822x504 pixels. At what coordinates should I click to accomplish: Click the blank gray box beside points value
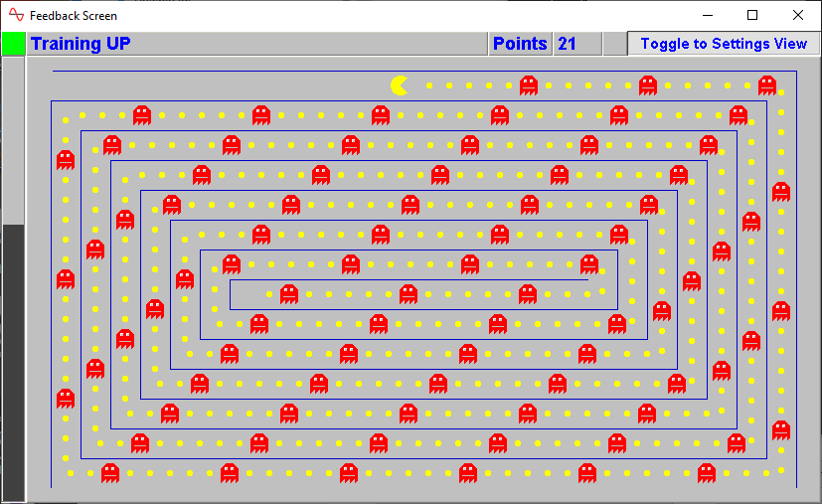(x=615, y=44)
